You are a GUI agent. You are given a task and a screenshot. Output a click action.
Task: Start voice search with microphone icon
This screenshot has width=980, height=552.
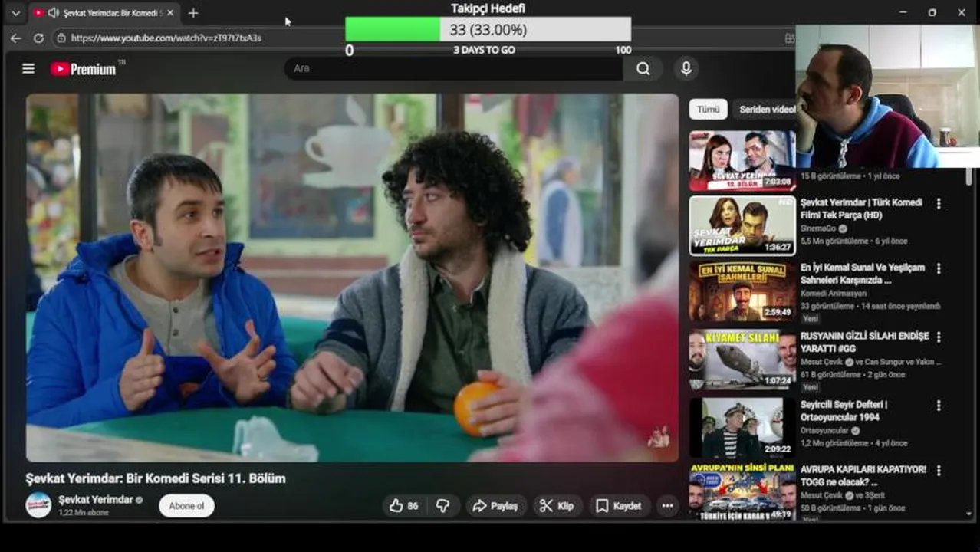[686, 69]
